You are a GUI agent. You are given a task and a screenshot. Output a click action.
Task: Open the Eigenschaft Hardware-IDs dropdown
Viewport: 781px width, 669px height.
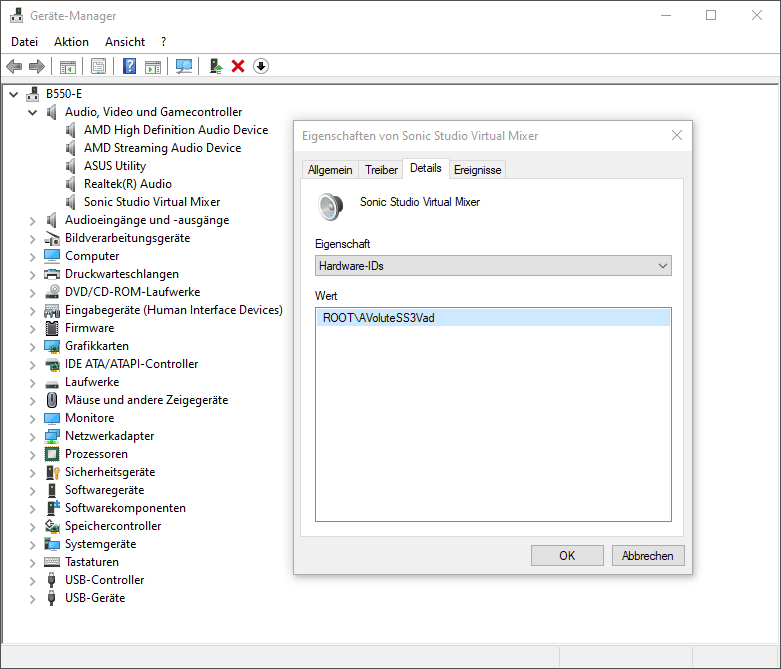click(493, 266)
